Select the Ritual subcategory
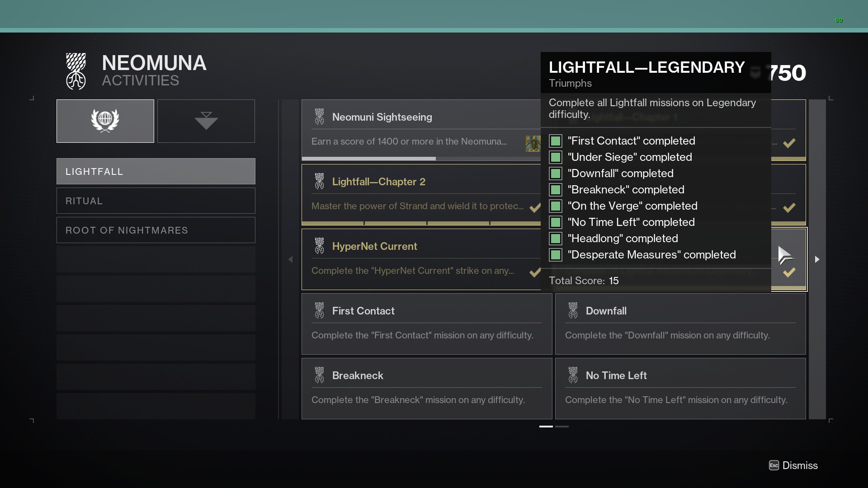Image resolution: width=868 pixels, height=488 pixels. click(x=156, y=201)
